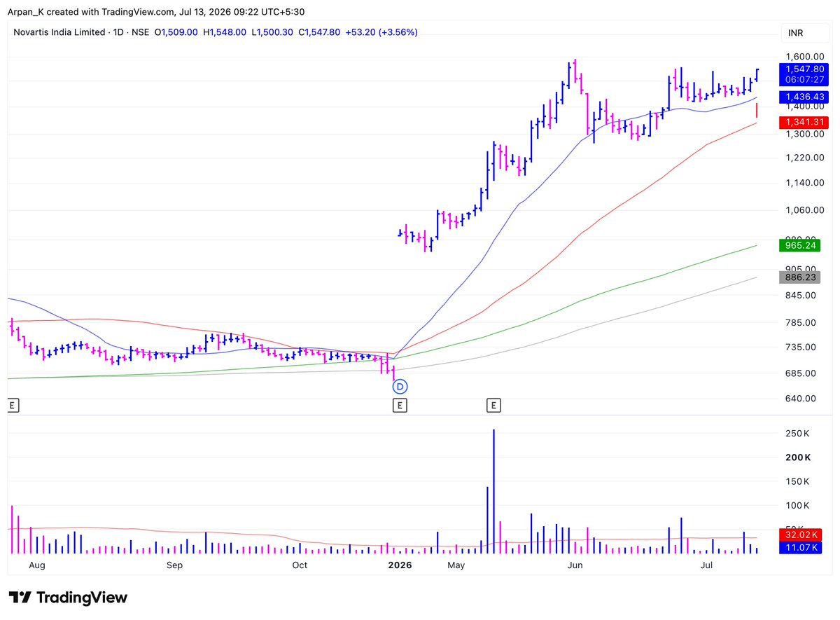
Task: Click the May label on time axis
Action: tap(456, 564)
